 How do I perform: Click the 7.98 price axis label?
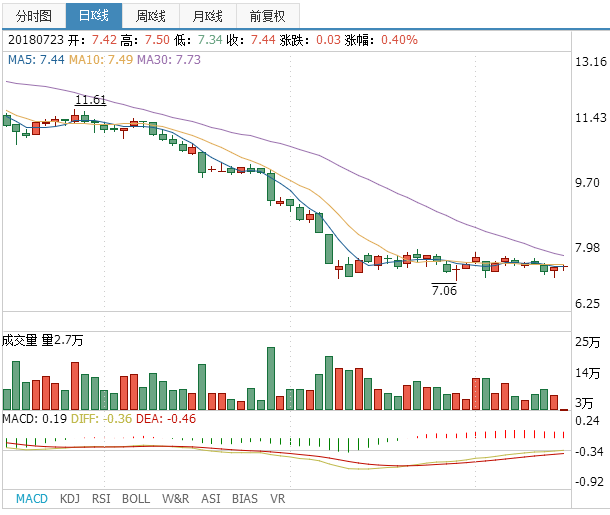pos(587,247)
